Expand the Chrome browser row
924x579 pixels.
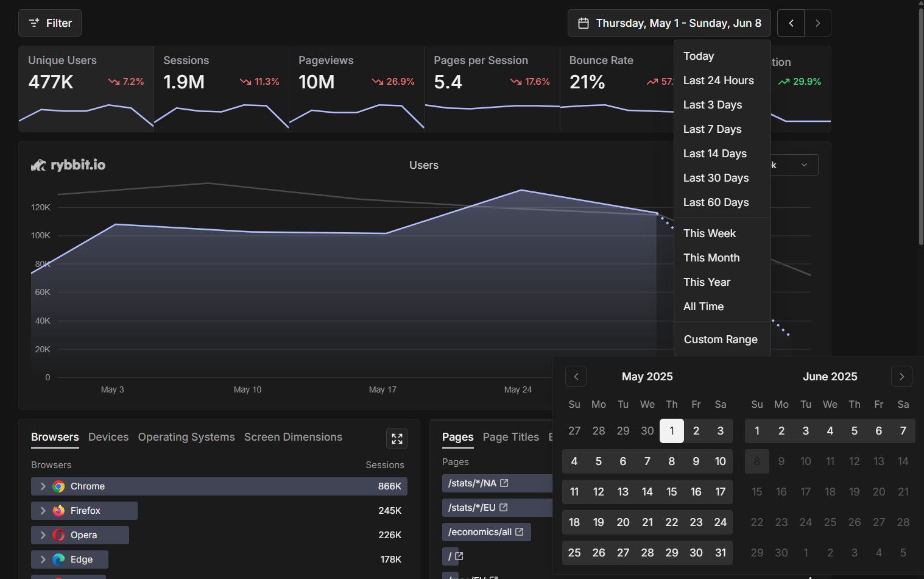coord(43,486)
